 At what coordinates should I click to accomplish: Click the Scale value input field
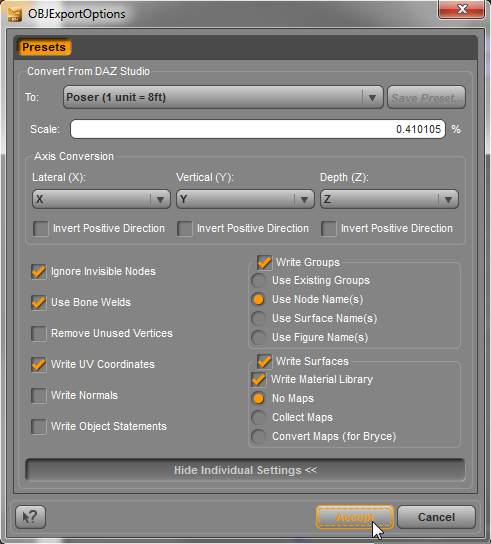click(258, 129)
